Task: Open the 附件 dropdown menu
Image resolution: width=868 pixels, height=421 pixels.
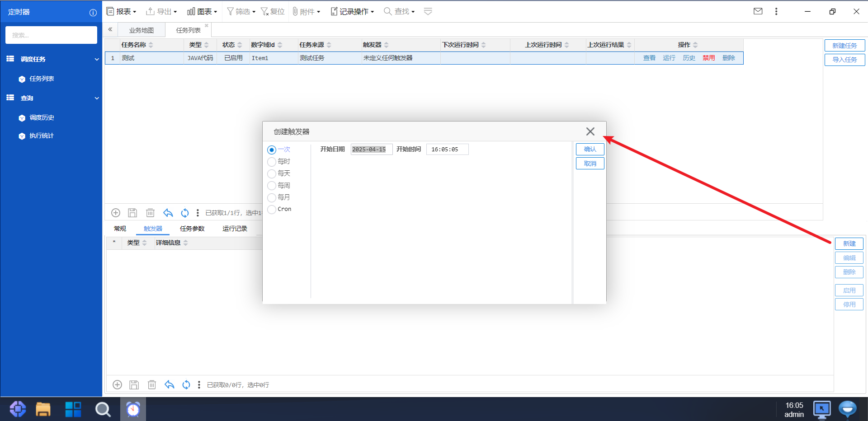Action: click(306, 11)
